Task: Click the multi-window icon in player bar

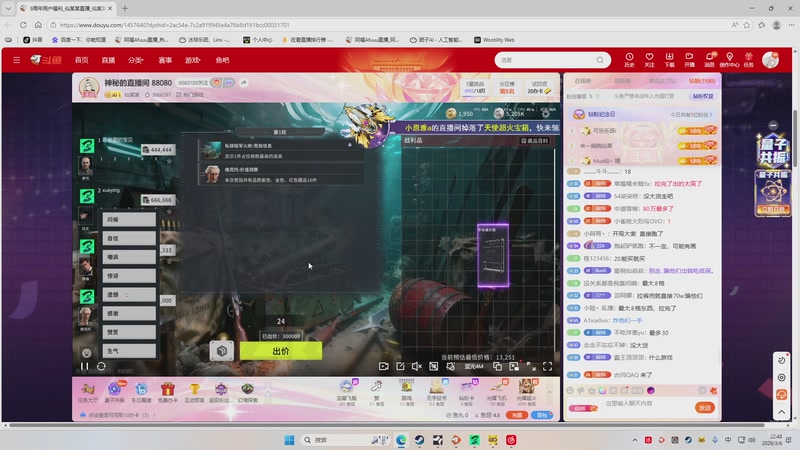Action: tap(497, 366)
